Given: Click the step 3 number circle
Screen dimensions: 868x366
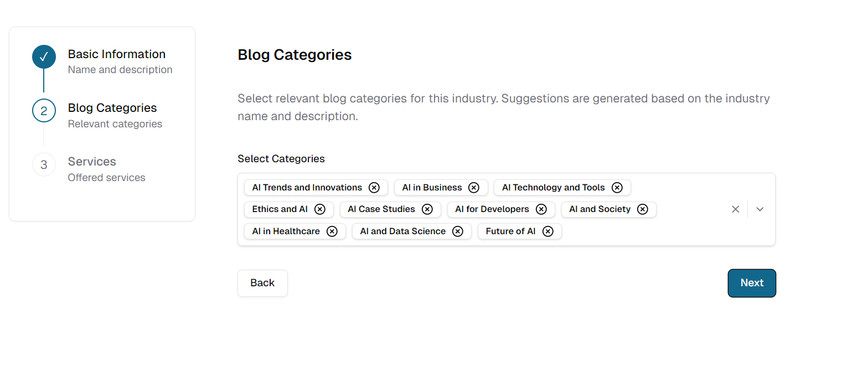Looking at the screenshot, I should pyautogui.click(x=44, y=165).
